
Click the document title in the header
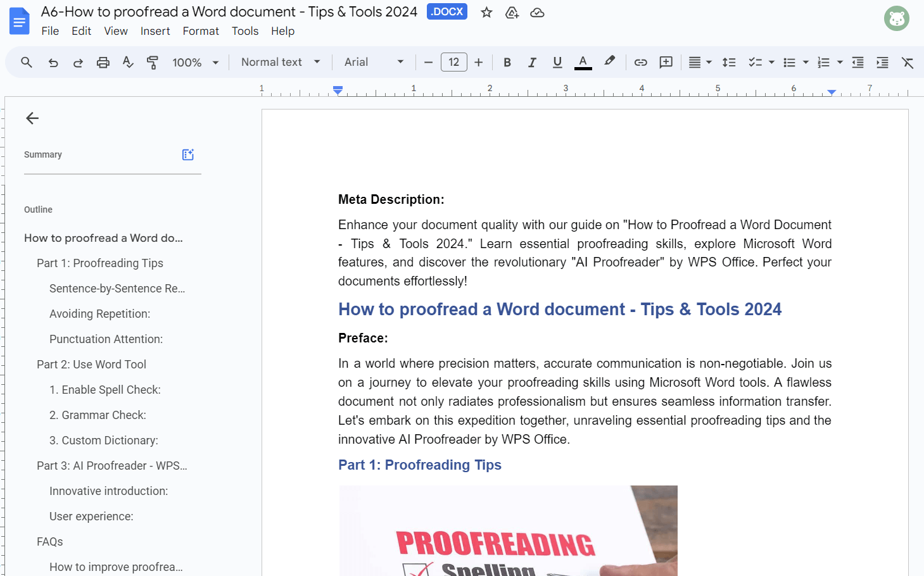pyautogui.click(x=229, y=11)
